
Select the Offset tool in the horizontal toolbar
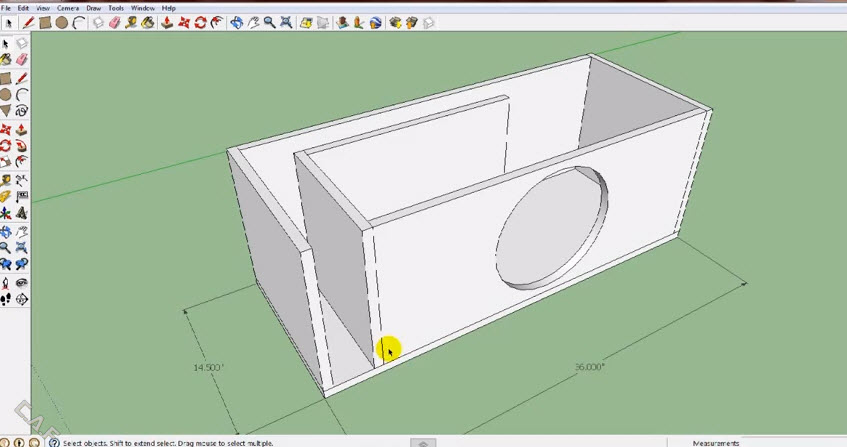(x=217, y=23)
